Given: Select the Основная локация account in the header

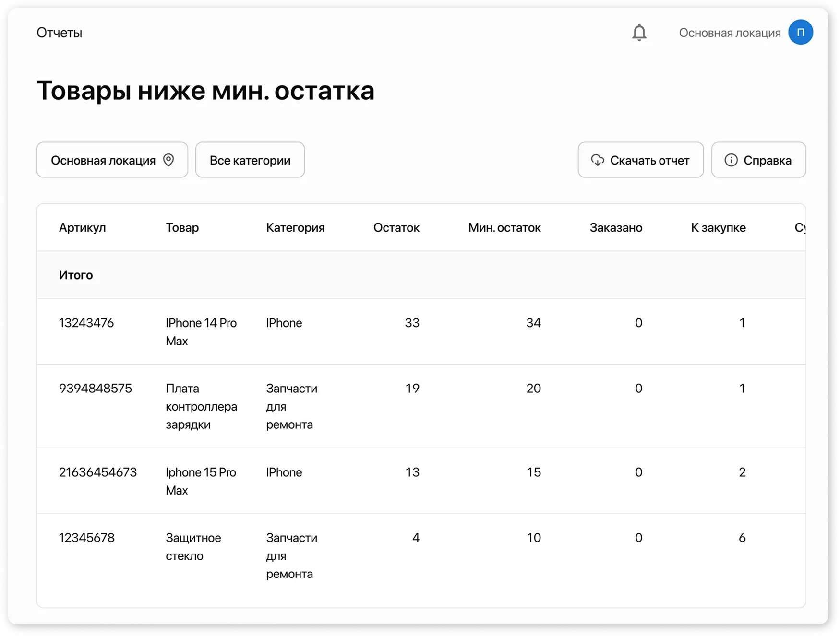Looking at the screenshot, I should point(730,32).
